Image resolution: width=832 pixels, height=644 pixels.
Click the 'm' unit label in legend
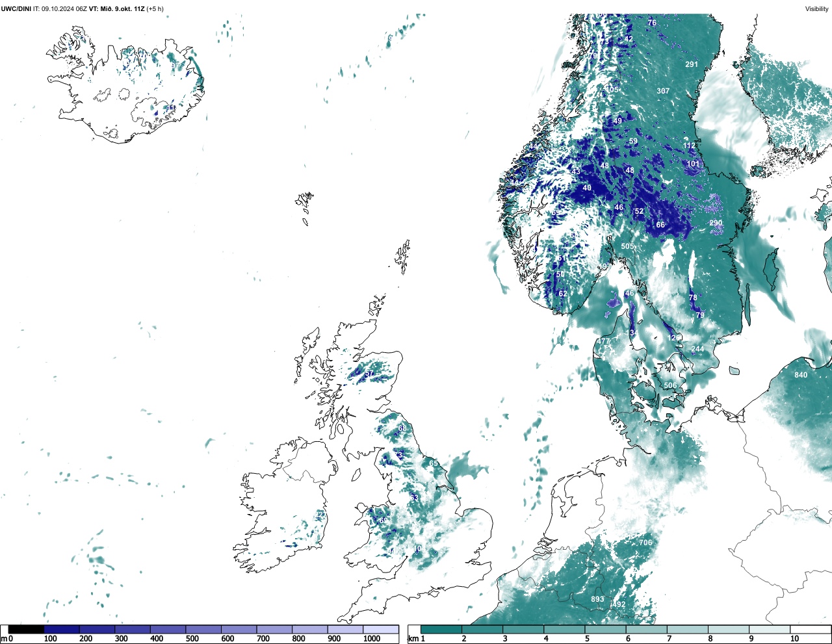(4, 639)
